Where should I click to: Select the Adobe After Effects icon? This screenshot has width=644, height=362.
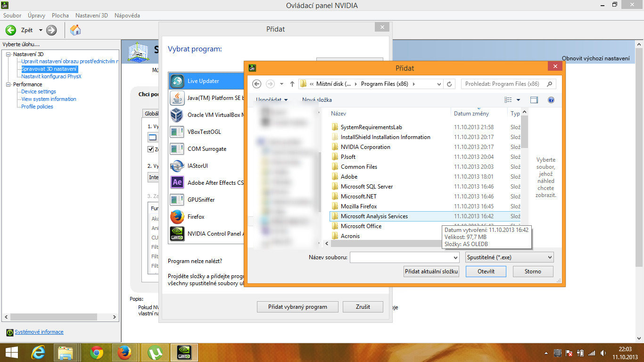pos(177,183)
